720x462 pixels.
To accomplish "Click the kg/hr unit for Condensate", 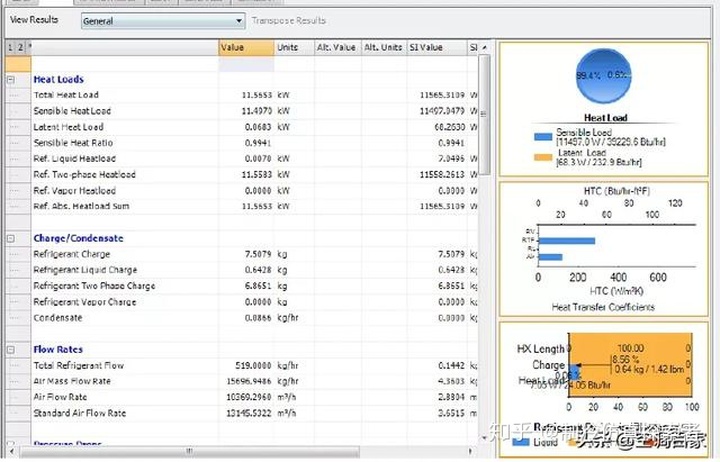I will coord(288,318).
